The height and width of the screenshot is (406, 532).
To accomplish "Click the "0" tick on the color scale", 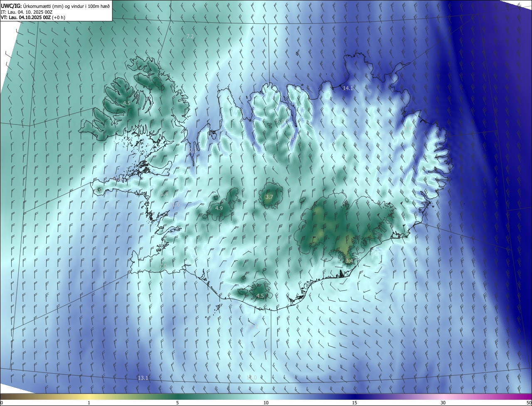I will tap(2, 403).
